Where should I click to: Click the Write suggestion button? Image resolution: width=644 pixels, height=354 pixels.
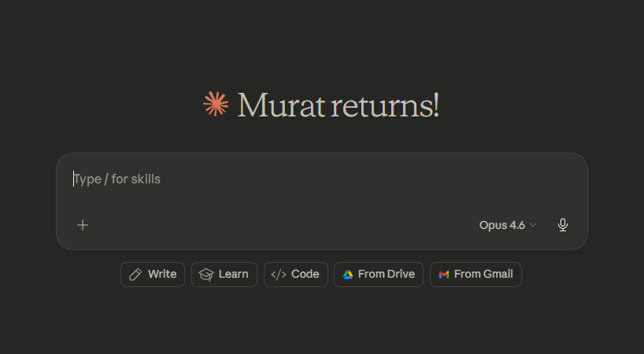click(153, 275)
